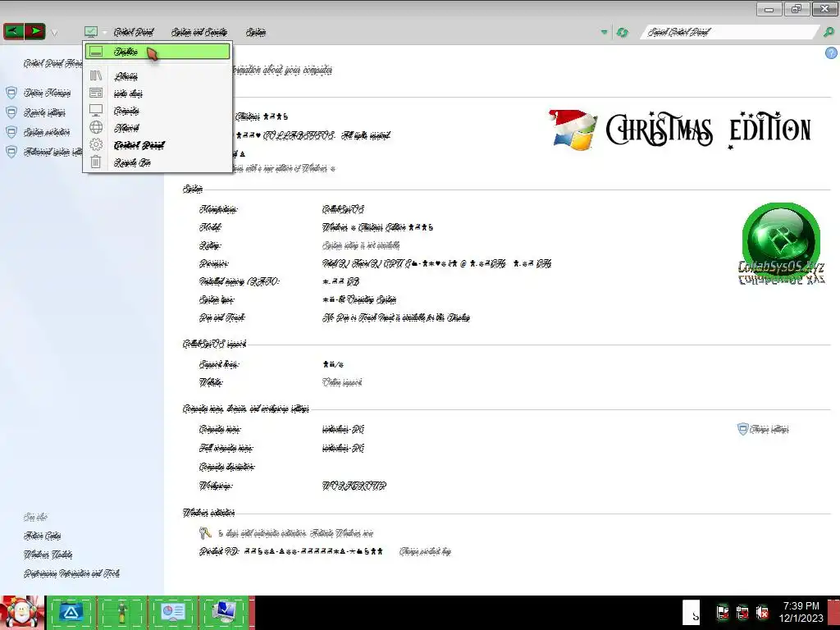840x630 pixels.
Task: Click the shield icon beside System protection
Action: pyautogui.click(x=11, y=132)
